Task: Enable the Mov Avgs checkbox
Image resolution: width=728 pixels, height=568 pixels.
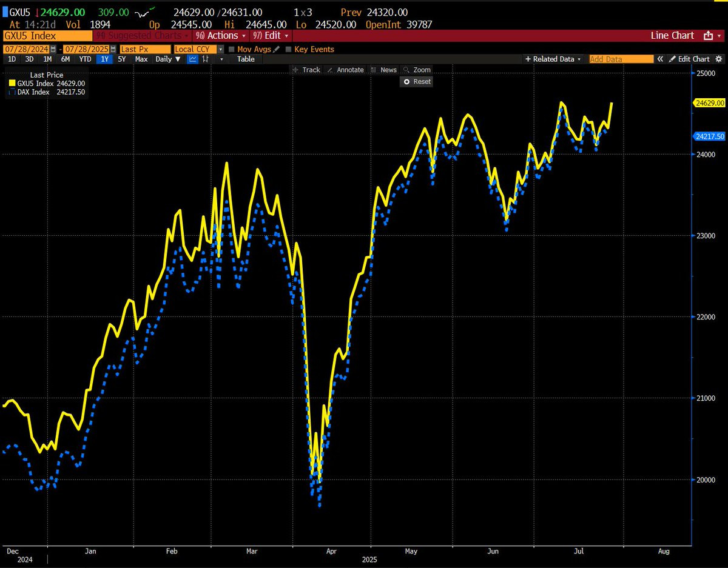Action: [232, 49]
